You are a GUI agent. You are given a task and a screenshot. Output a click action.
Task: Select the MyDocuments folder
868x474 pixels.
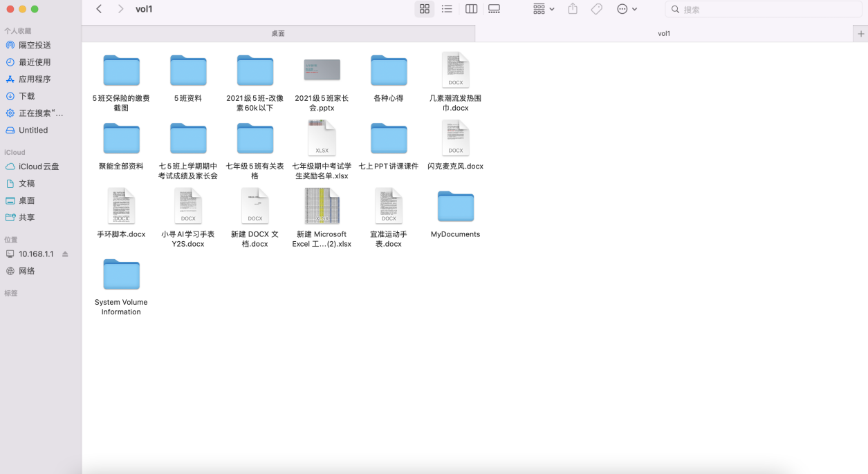pyautogui.click(x=455, y=207)
